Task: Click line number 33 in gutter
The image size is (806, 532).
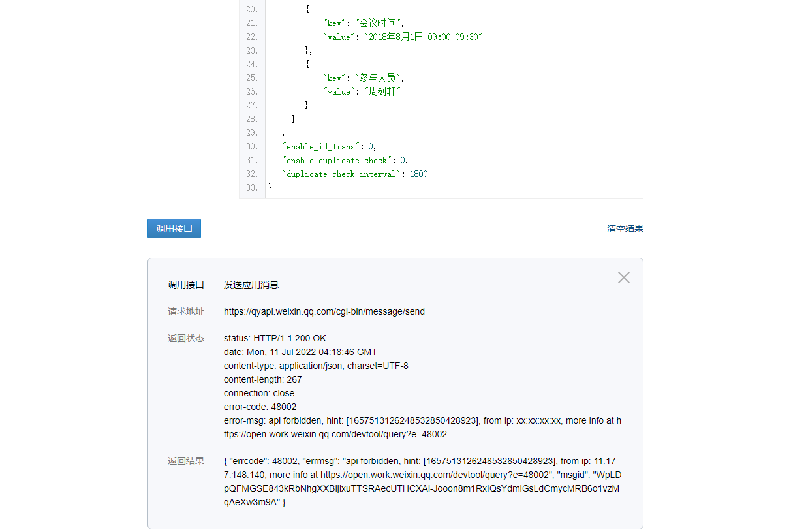Action: point(252,187)
